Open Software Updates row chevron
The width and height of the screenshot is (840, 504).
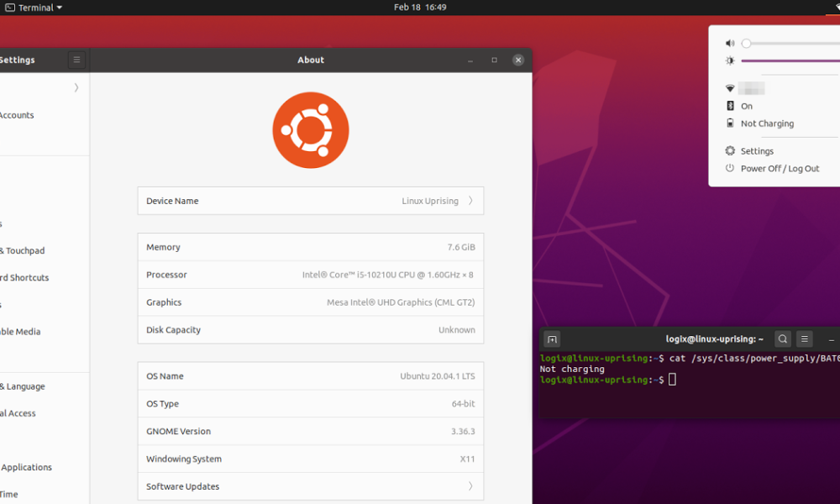click(x=470, y=486)
